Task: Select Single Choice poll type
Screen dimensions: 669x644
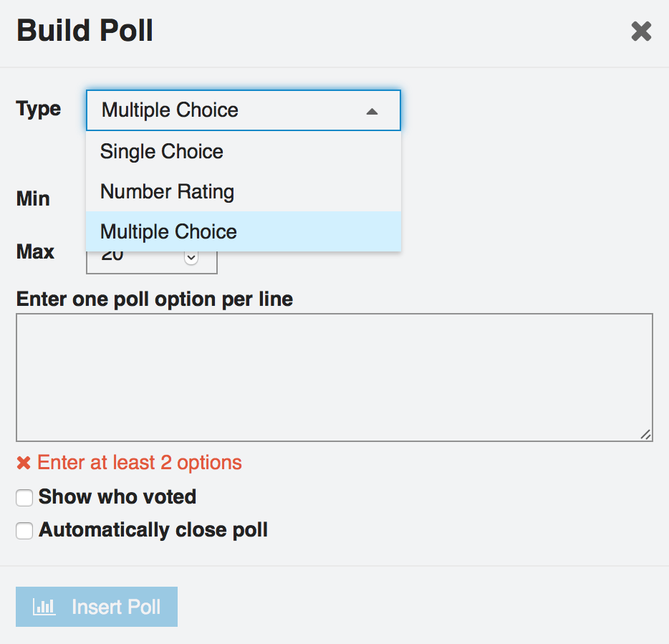Action: pyautogui.click(x=162, y=152)
